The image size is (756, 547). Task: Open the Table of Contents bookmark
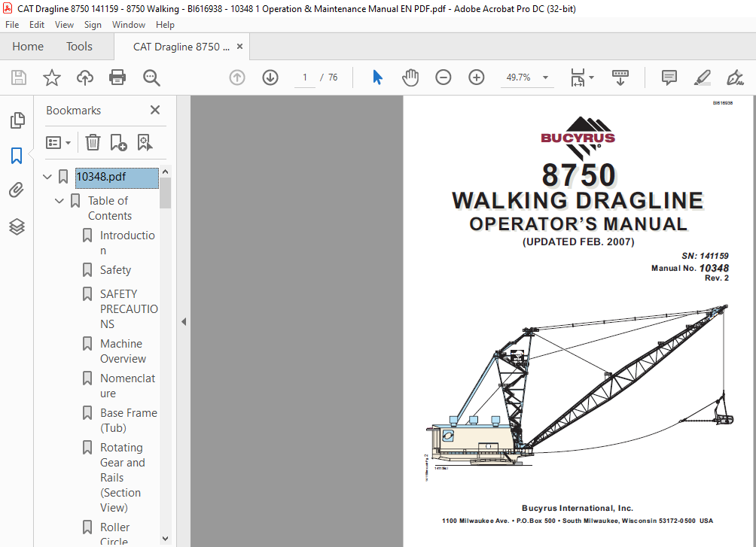click(109, 208)
